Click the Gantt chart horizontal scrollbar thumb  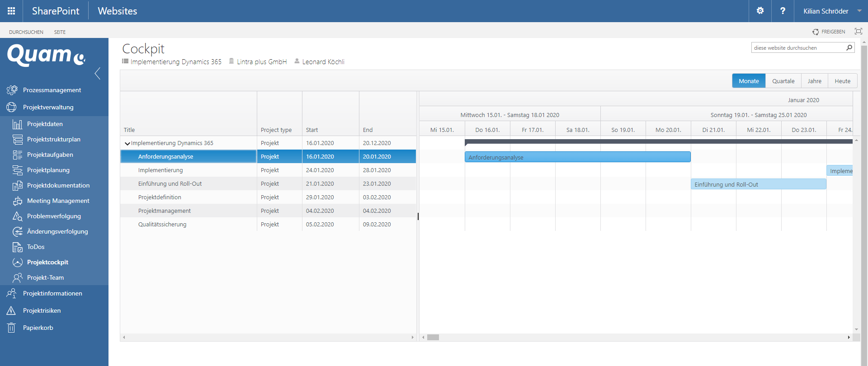[x=433, y=337]
